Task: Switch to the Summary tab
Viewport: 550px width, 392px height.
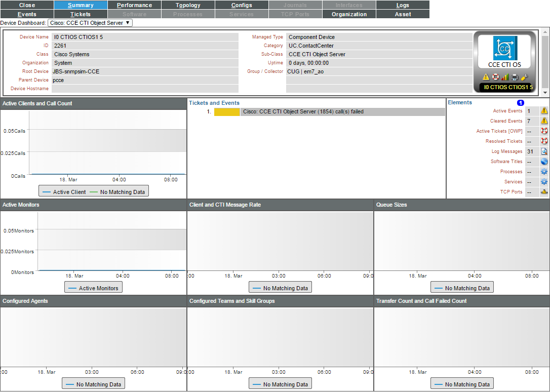Action: pos(81,5)
